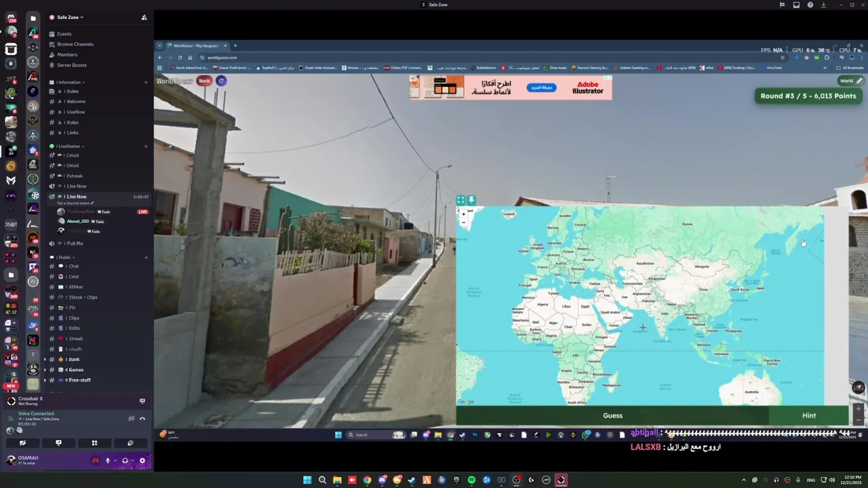Click the Guess button under the map

[x=612, y=415]
